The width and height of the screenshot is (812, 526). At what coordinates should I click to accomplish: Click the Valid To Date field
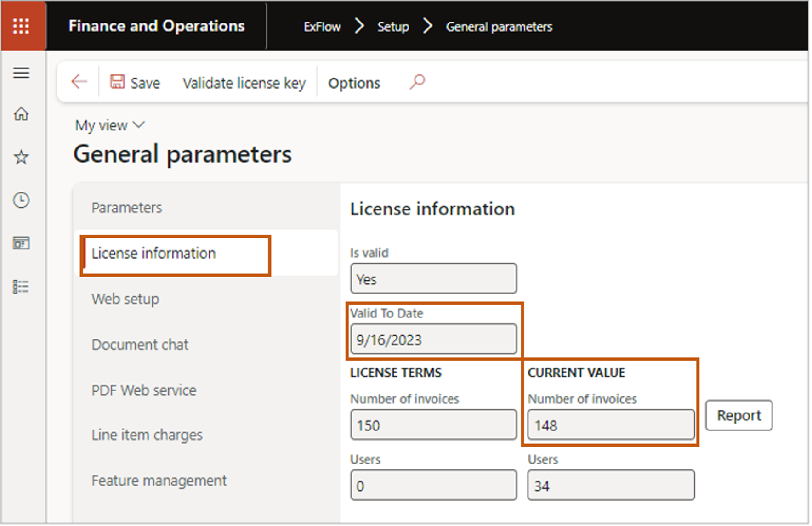coord(433,339)
